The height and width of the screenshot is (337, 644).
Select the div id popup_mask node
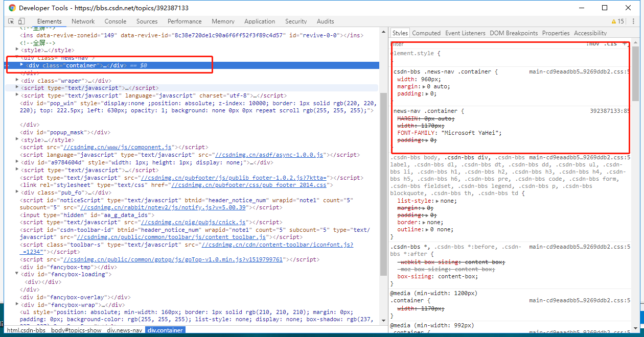click(65, 132)
